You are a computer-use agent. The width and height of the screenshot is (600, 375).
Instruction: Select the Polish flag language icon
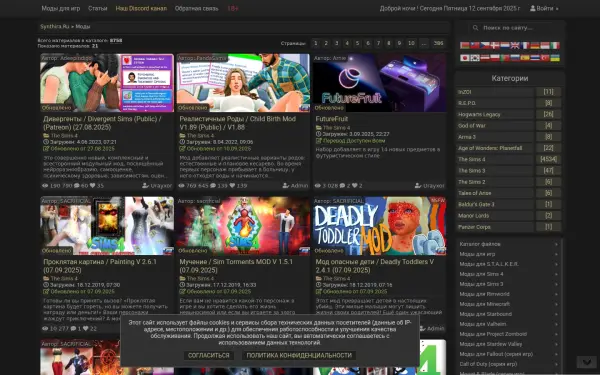pos(495,58)
